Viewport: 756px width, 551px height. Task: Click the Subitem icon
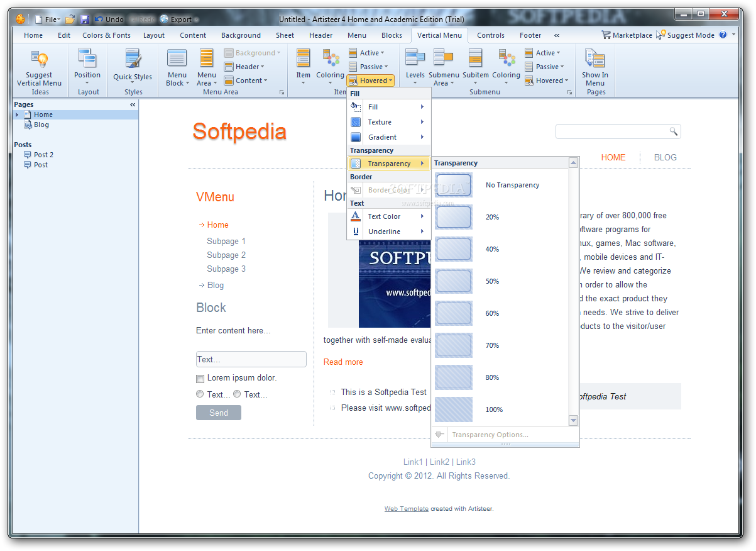(476, 58)
